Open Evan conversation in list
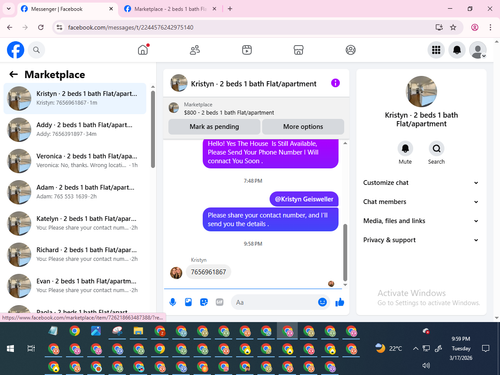Image resolution: width=500 pixels, height=375 pixels. point(75,286)
